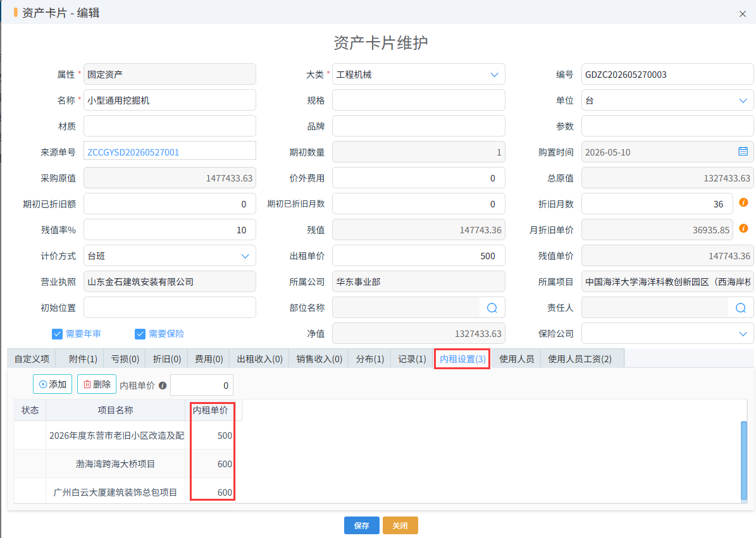Open the 计价方式 dropdown showing 台班
Viewport: 756px width, 538px height.
click(170, 256)
